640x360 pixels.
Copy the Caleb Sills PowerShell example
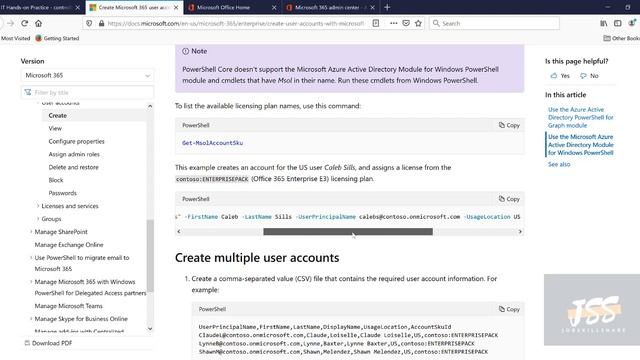point(509,199)
